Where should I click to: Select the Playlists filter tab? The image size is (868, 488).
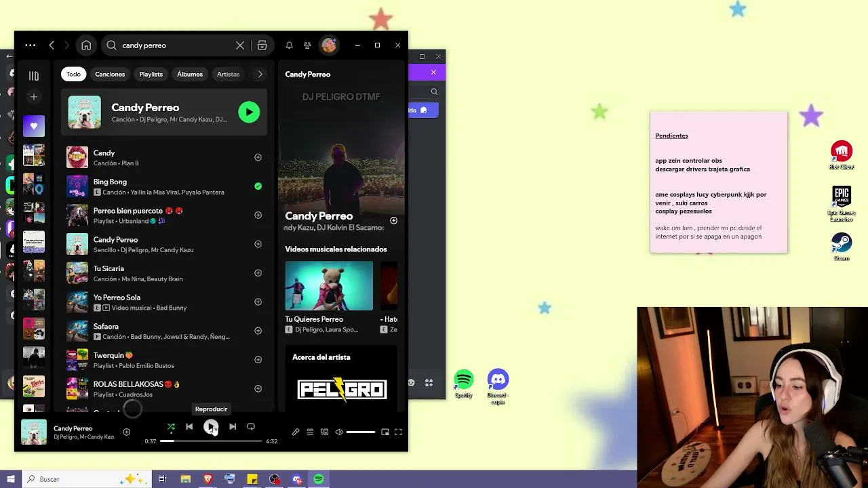coord(151,74)
